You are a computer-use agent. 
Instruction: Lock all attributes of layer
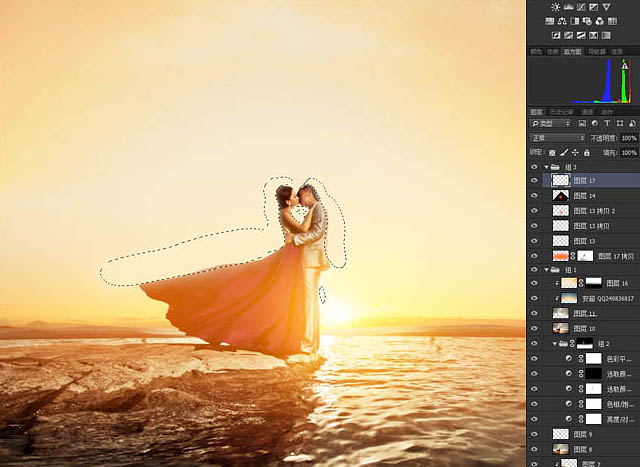click(x=587, y=153)
